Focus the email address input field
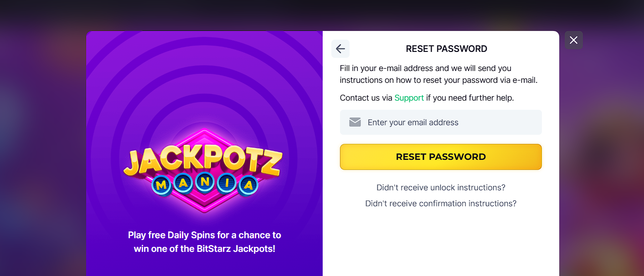The width and height of the screenshot is (644, 276). pyautogui.click(x=451, y=122)
